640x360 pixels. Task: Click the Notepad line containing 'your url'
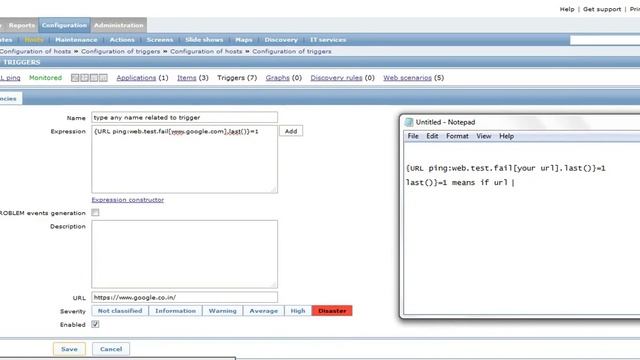point(506,168)
